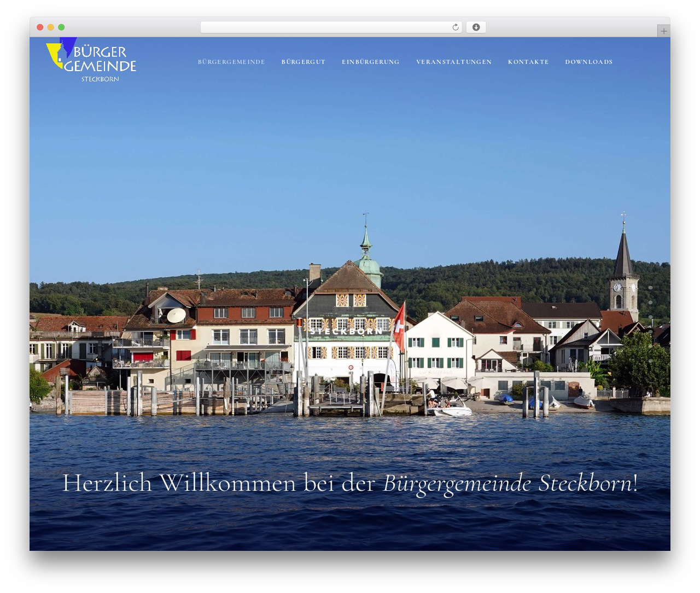Close the browser window with red button
This screenshot has height=593, width=700.
pyautogui.click(x=40, y=27)
